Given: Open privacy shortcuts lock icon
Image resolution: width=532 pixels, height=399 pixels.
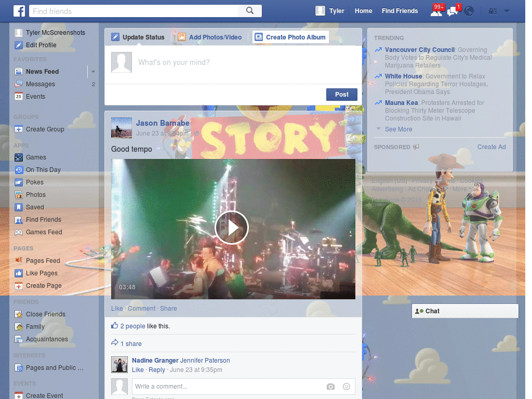Looking at the screenshot, I should (x=493, y=11).
